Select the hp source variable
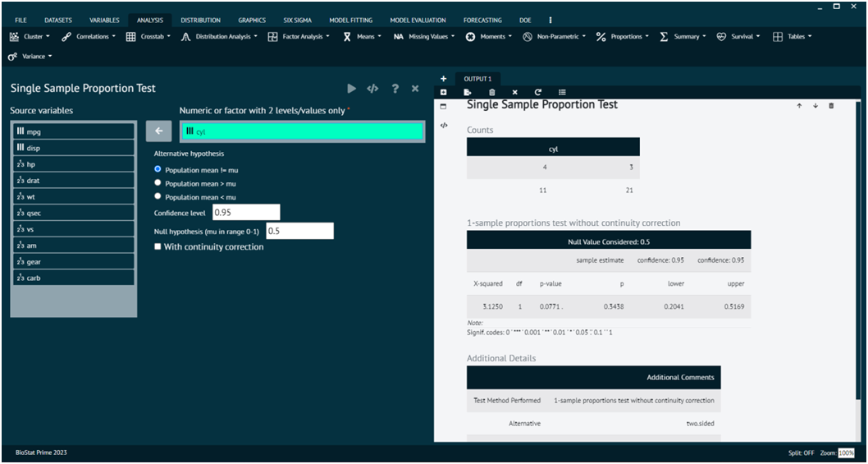The width and height of the screenshot is (868, 464). pyautogui.click(x=74, y=164)
